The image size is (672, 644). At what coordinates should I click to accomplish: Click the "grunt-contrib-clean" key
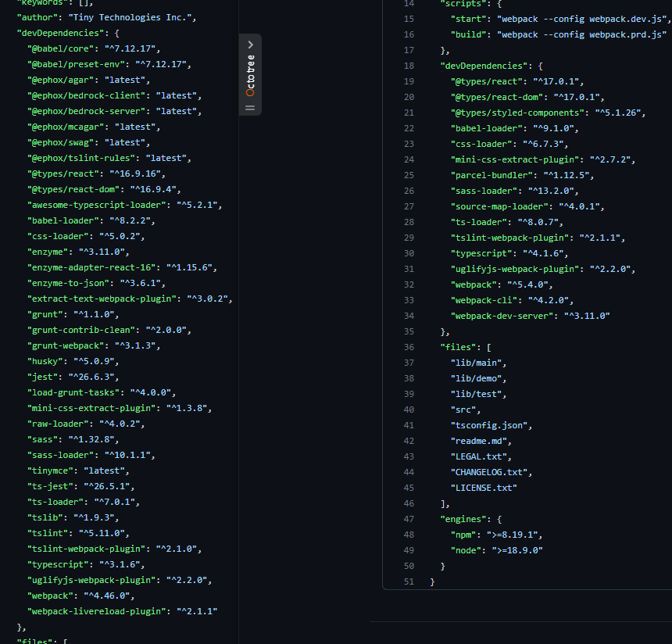pyautogui.click(x=81, y=330)
